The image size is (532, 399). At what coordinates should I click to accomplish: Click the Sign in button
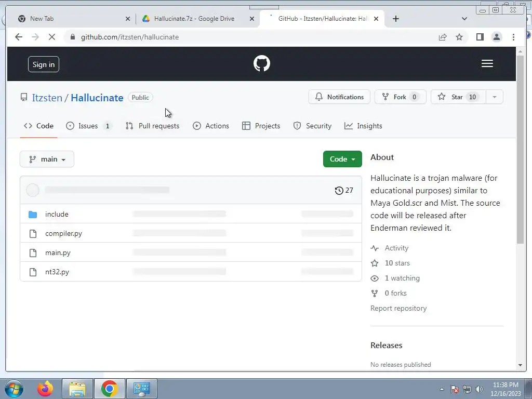click(44, 64)
